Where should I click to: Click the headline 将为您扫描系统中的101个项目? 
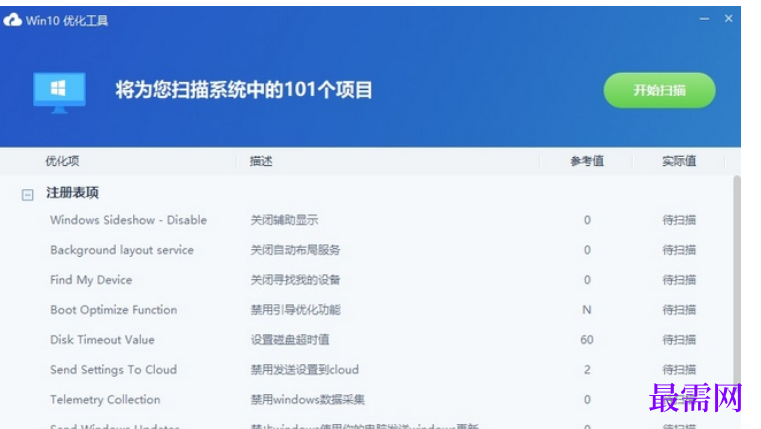(244, 90)
